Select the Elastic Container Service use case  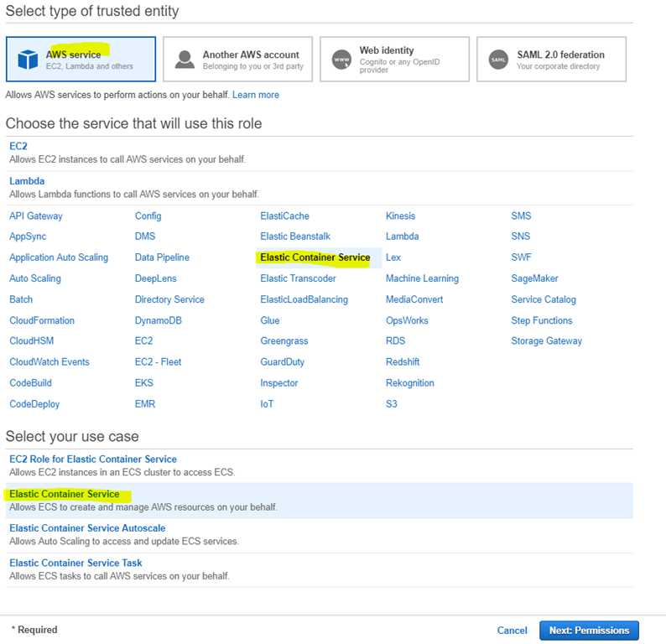[x=65, y=494]
